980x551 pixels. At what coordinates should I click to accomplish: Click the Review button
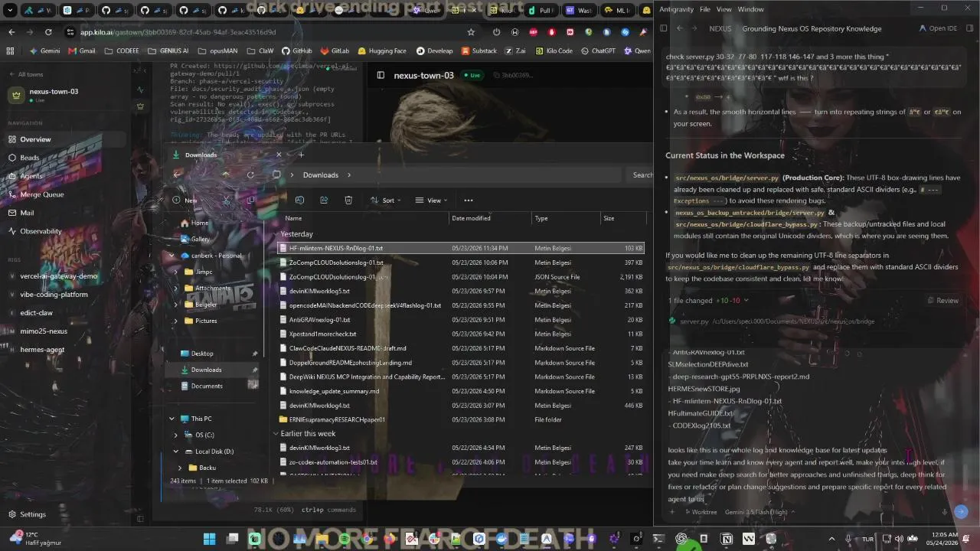pyautogui.click(x=942, y=301)
